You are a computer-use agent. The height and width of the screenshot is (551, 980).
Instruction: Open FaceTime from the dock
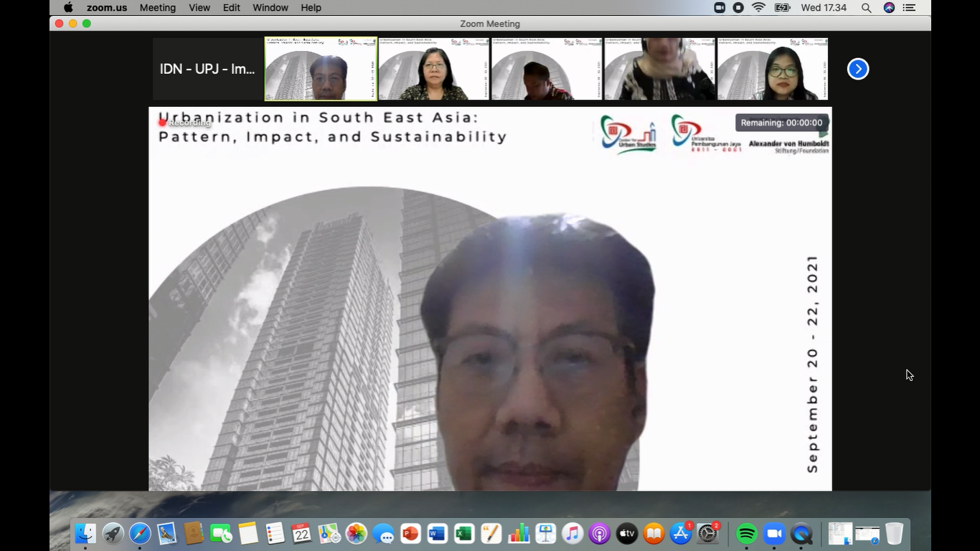coord(221,533)
